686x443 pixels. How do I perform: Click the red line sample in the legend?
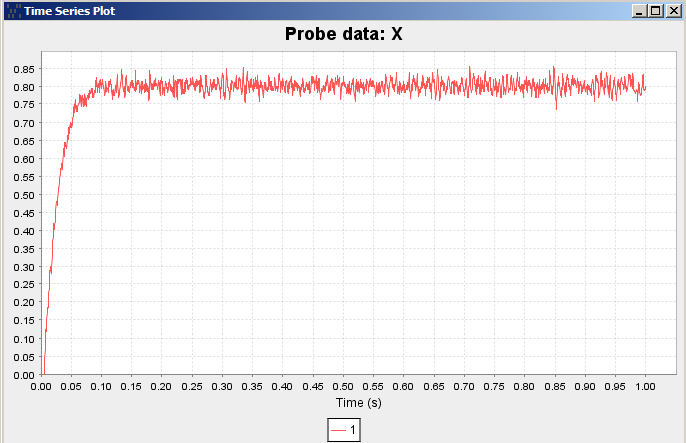338,430
